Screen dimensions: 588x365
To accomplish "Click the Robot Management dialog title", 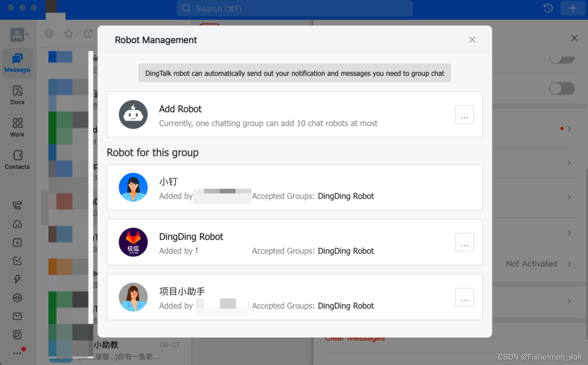I will coord(156,40).
